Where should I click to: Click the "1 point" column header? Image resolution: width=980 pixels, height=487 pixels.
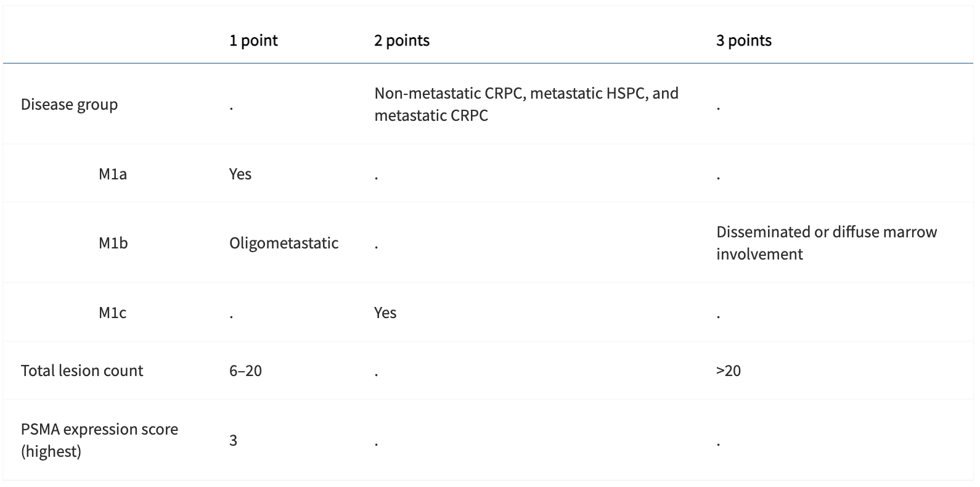point(253,41)
